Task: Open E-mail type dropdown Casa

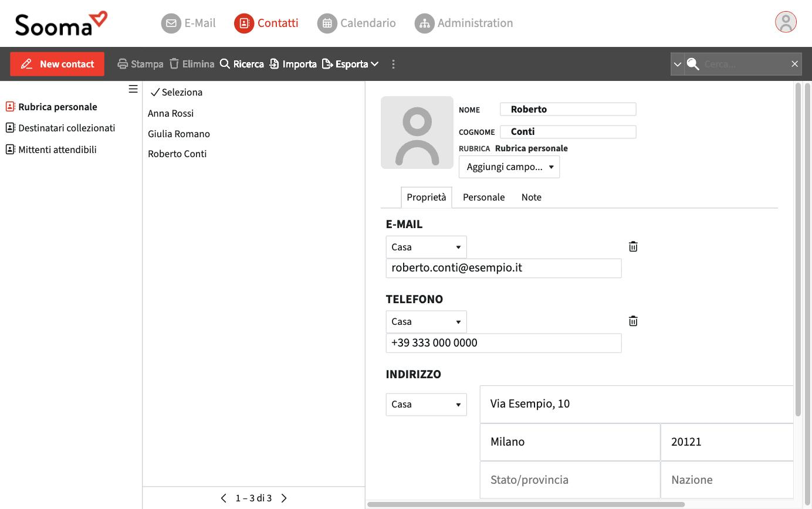Action: (426, 247)
